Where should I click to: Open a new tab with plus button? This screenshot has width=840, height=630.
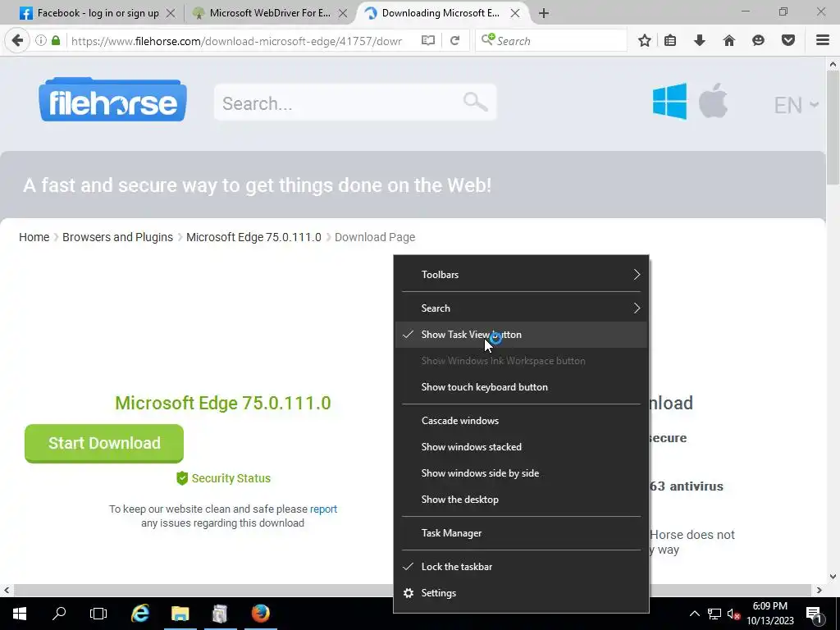544,13
